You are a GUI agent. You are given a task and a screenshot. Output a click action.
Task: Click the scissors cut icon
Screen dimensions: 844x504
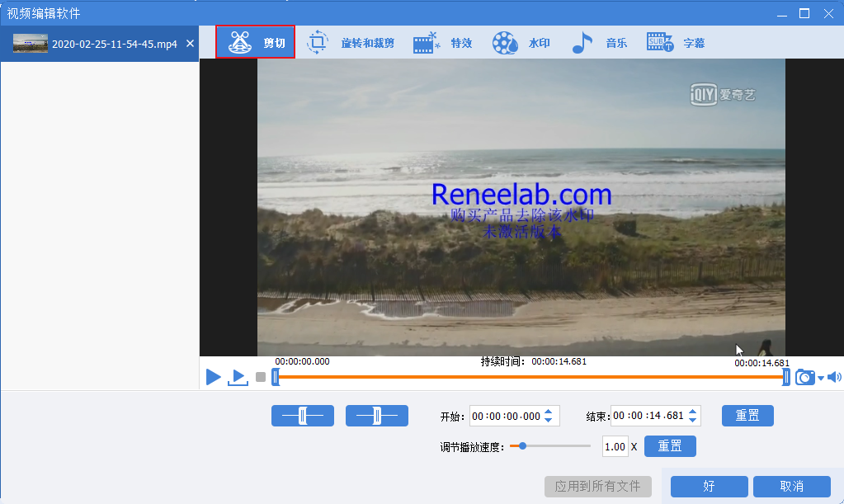pos(239,42)
